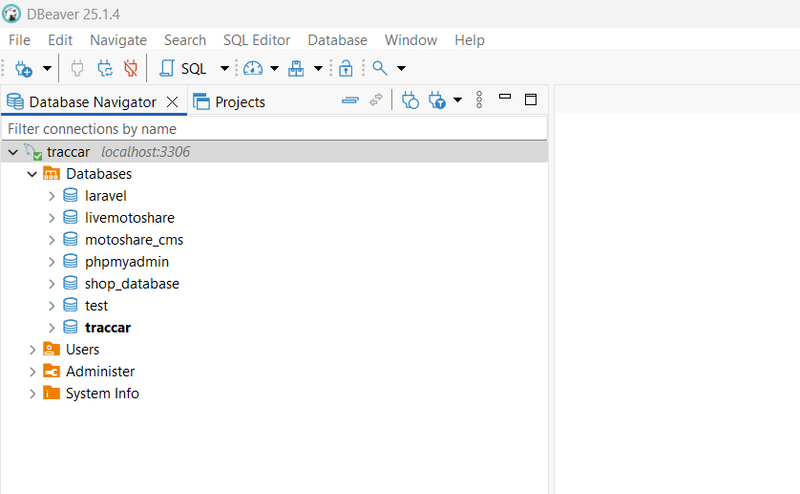Image resolution: width=800 pixels, height=494 pixels.
Task: Collapse the traccar localhost connection node
Action: (x=13, y=152)
